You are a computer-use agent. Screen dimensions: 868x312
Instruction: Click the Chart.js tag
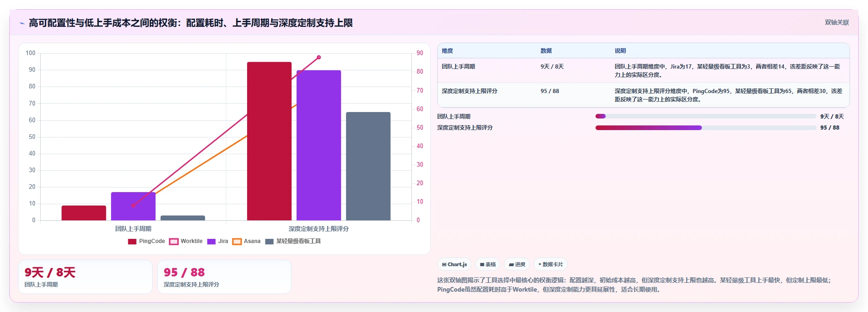pos(454,264)
